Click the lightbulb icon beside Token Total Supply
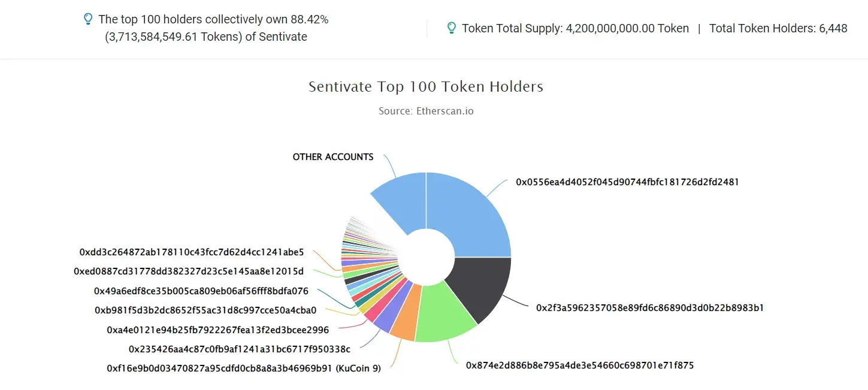 (452, 28)
